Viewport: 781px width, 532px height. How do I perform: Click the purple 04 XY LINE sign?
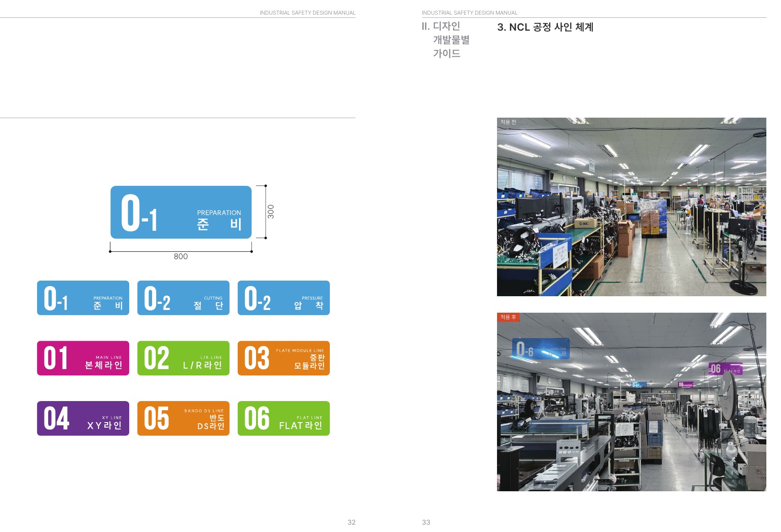(x=83, y=418)
